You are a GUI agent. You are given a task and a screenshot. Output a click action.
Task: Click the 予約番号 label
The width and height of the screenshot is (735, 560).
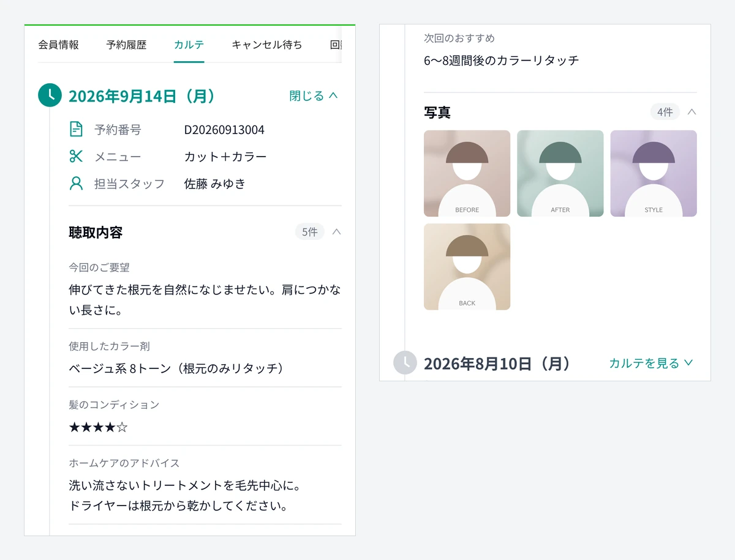[x=118, y=130]
